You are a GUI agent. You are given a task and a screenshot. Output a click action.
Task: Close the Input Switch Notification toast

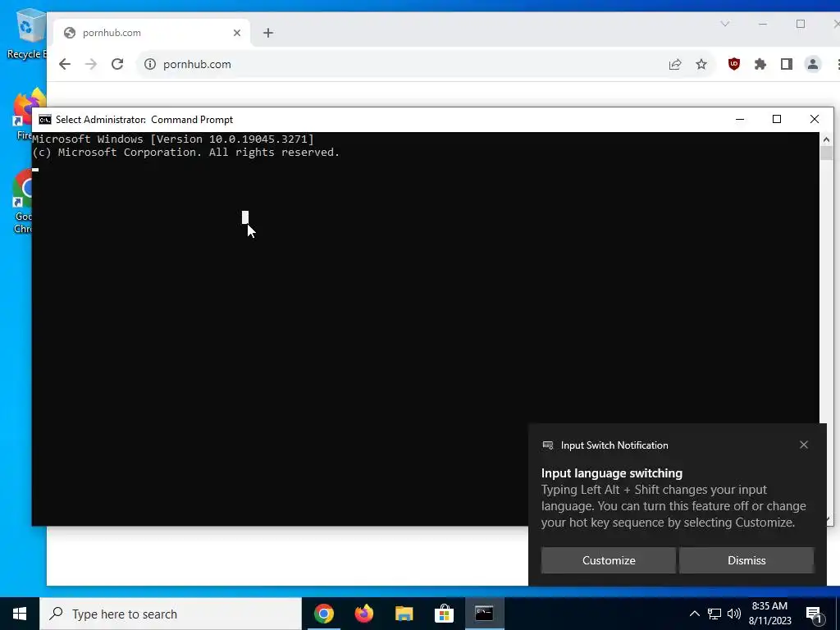(x=804, y=445)
